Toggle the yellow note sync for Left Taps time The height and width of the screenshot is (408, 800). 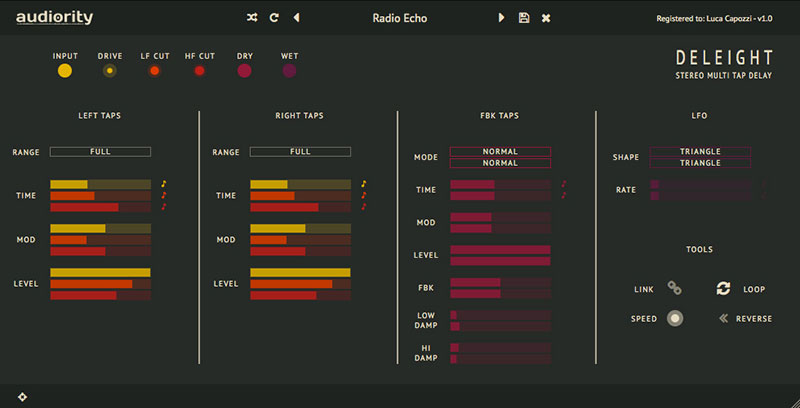(x=164, y=184)
